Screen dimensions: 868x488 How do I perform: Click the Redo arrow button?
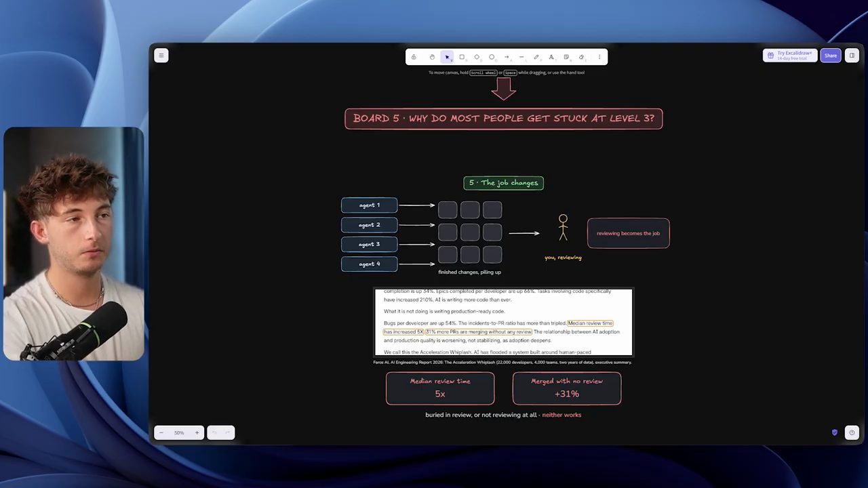(228, 432)
